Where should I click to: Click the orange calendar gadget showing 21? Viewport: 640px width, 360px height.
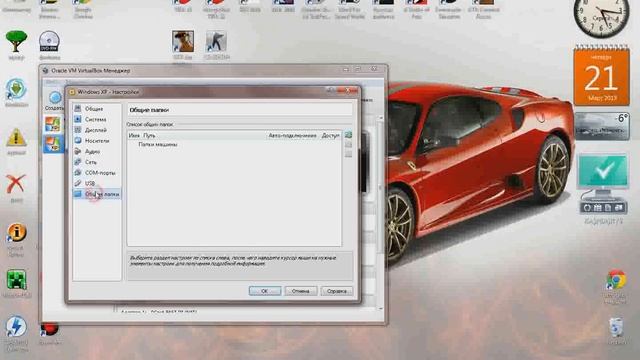pos(601,75)
